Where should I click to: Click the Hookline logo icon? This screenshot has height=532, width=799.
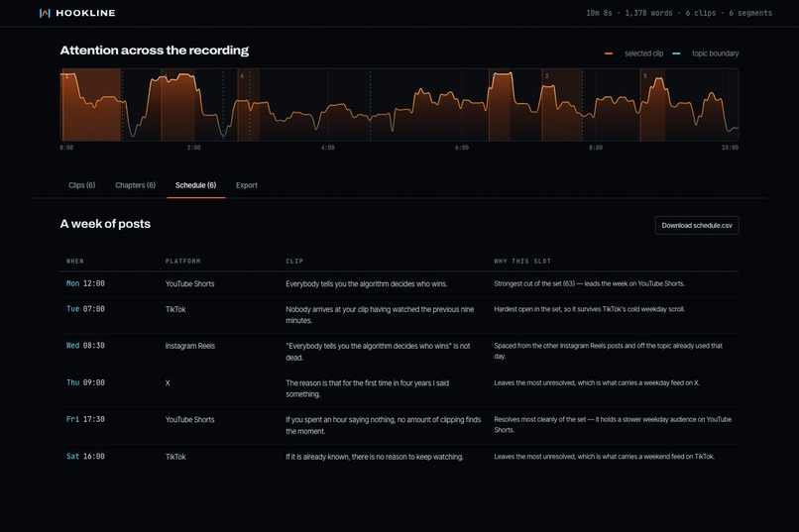point(45,13)
